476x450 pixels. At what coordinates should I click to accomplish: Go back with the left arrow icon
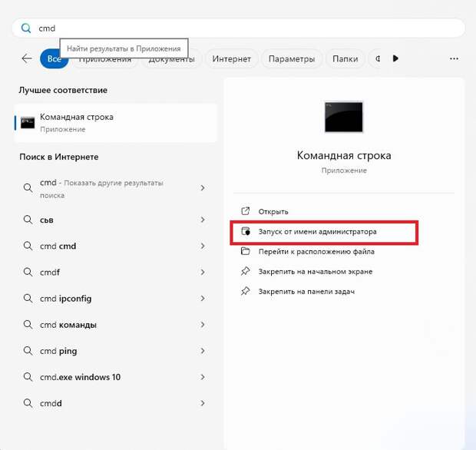click(x=27, y=58)
